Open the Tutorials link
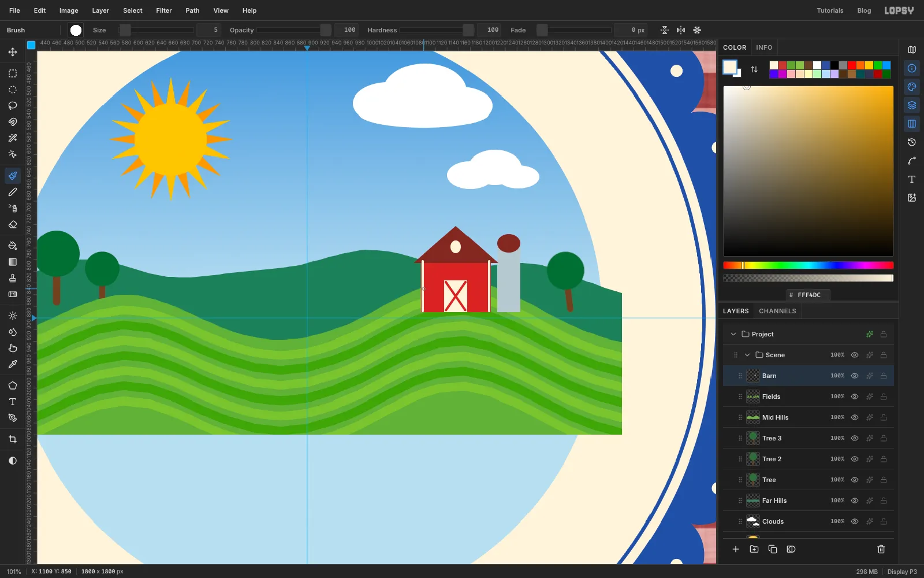The height and width of the screenshot is (578, 924). pyautogui.click(x=830, y=10)
